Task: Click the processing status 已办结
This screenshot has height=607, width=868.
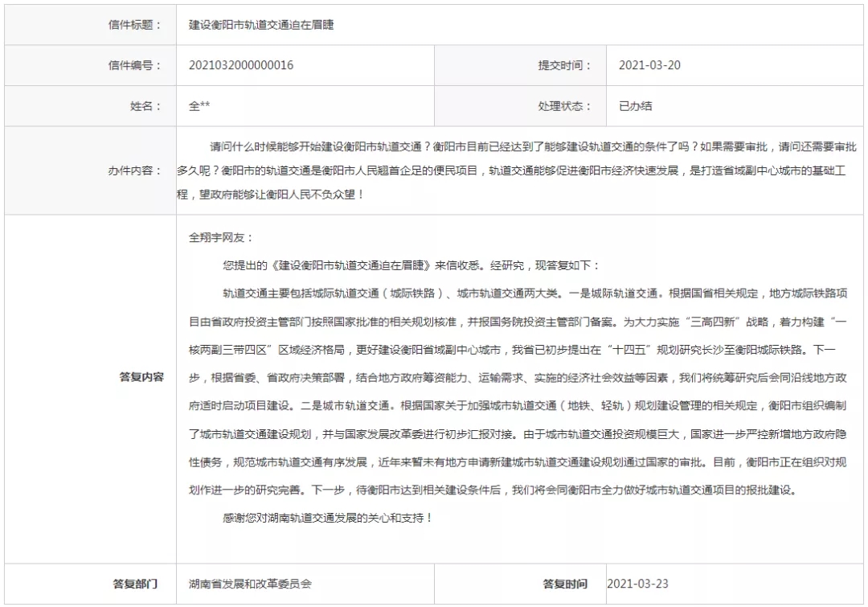Action: 636,106
